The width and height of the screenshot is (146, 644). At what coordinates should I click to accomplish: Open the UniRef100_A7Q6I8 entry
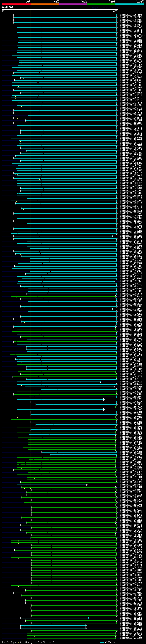[131, 30]
